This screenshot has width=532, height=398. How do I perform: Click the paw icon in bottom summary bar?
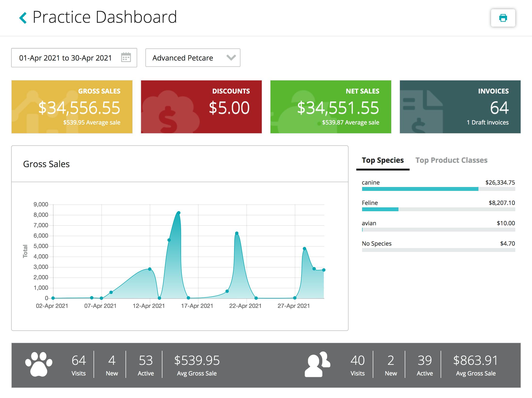[x=39, y=363]
